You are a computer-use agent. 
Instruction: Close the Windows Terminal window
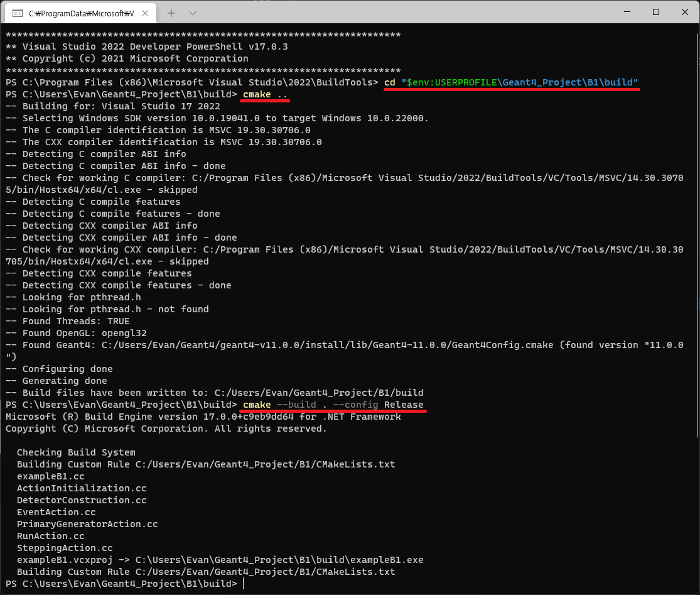[x=685, y=12]
